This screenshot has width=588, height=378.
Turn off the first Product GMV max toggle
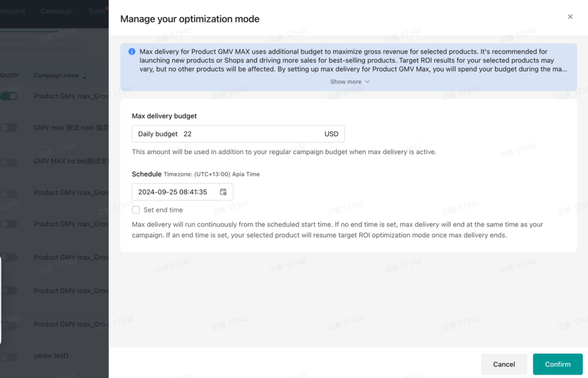click(9, 96)
